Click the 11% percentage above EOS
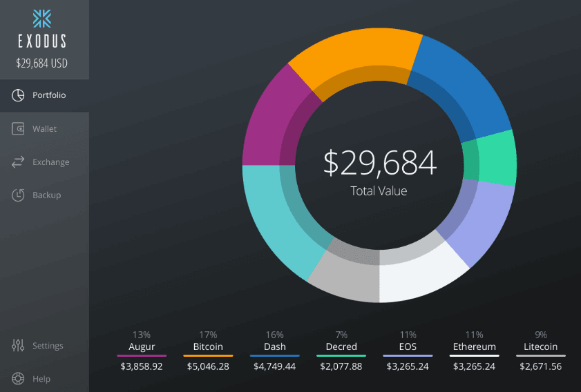The image size is (581, 392). (x=408, y=335)
